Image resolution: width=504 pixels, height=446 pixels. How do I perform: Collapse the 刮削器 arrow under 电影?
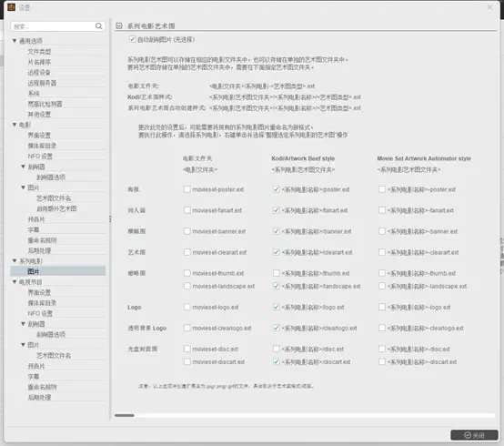coord(23,167)
